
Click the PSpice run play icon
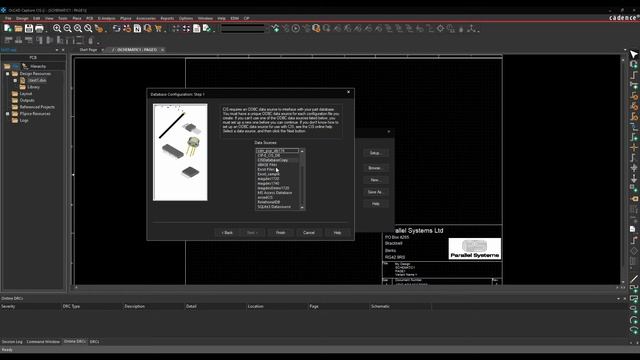coord(296,28)
